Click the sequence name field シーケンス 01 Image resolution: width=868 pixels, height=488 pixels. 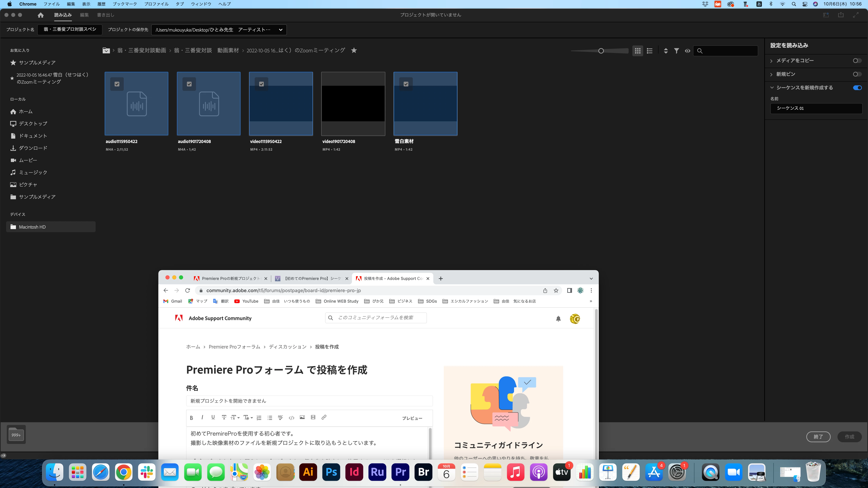[816, 108]
